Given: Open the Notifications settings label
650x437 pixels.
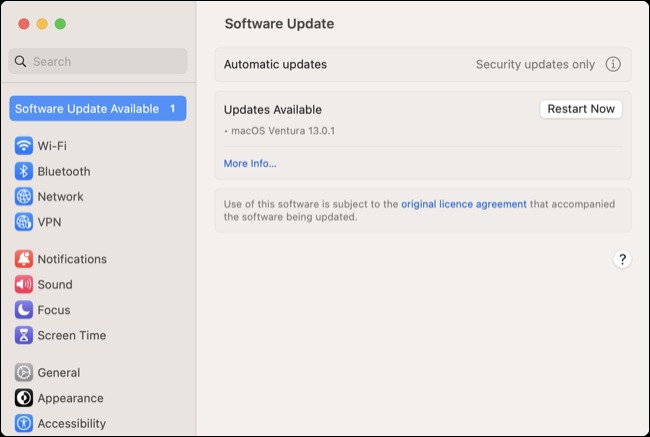Looking at the screenshot, I should [x=72, y=259].
